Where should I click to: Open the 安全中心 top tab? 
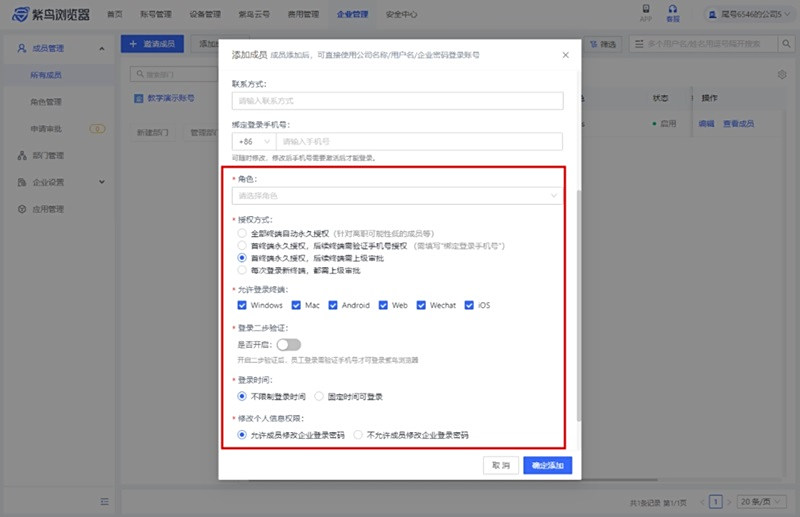(x=401, y=15)
